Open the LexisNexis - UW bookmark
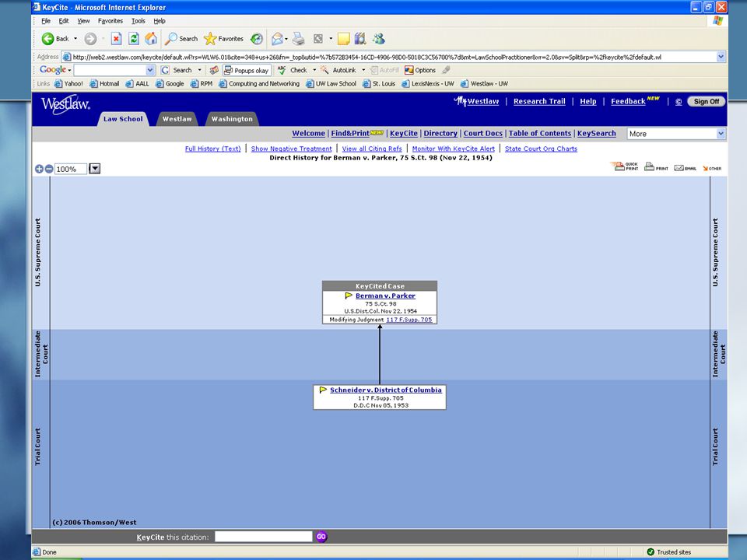 point(428,84)
